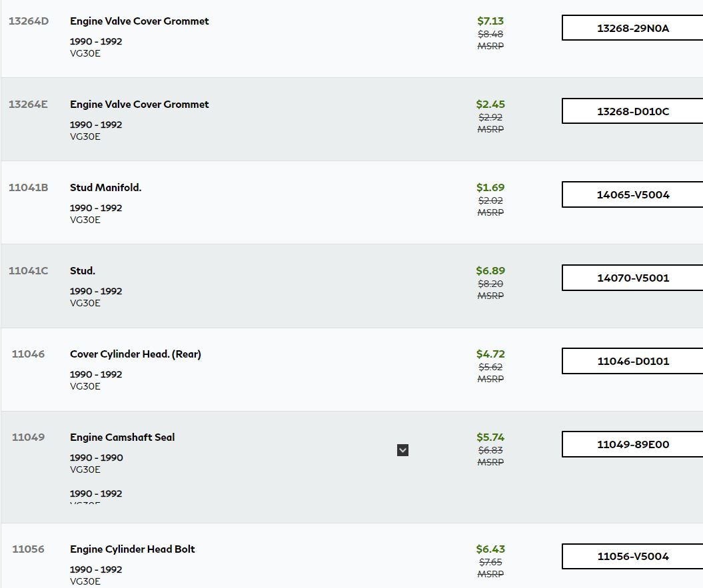
Task: Select part number 14065-V5004
Action: click(x=632, y=194)
